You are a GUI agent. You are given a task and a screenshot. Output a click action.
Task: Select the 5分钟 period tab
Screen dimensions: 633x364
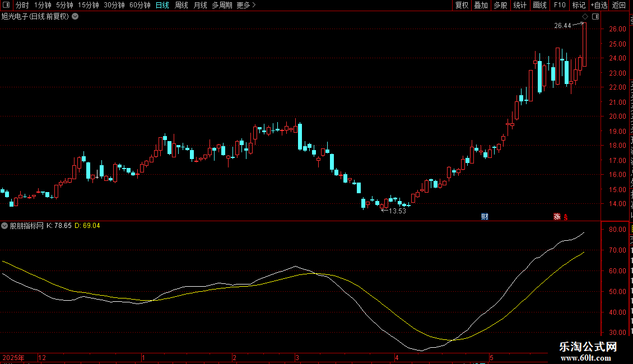[x=64, y=5]
